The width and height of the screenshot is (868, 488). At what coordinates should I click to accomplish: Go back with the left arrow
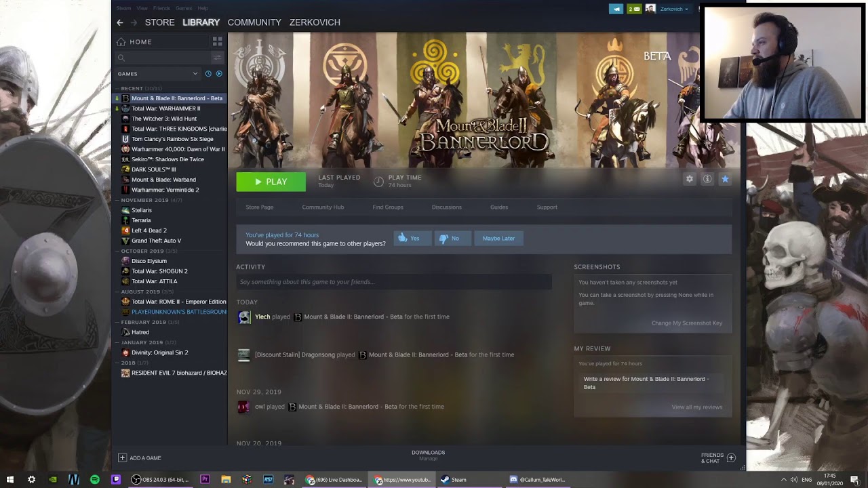[x=120, y=22]
